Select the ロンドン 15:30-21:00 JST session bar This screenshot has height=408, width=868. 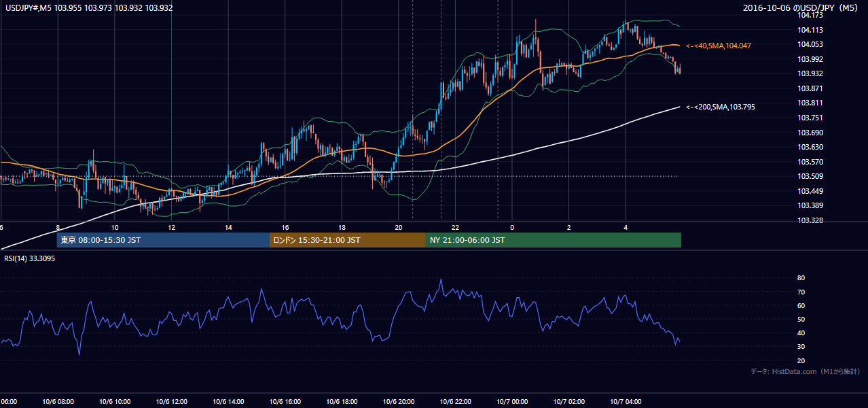click(348, 240)
